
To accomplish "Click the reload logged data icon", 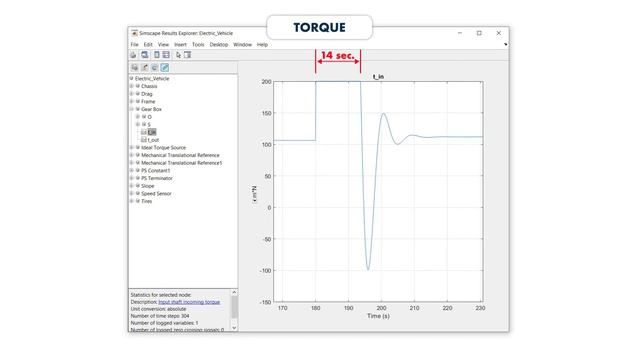I will click(154, 67).
